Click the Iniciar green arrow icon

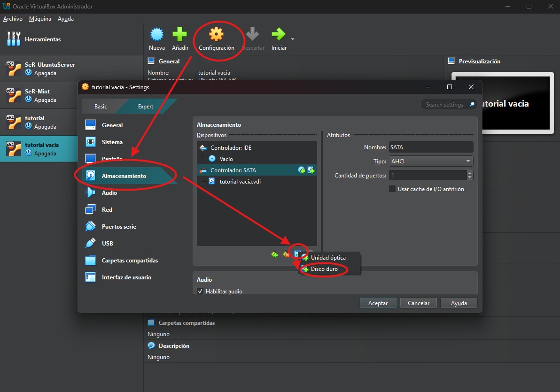(278, 34)
